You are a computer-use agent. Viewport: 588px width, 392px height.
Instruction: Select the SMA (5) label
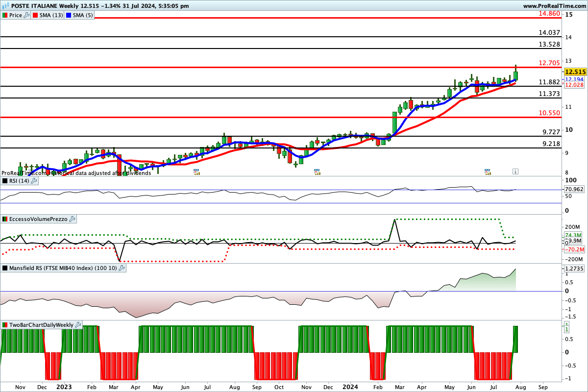point(82,15)
